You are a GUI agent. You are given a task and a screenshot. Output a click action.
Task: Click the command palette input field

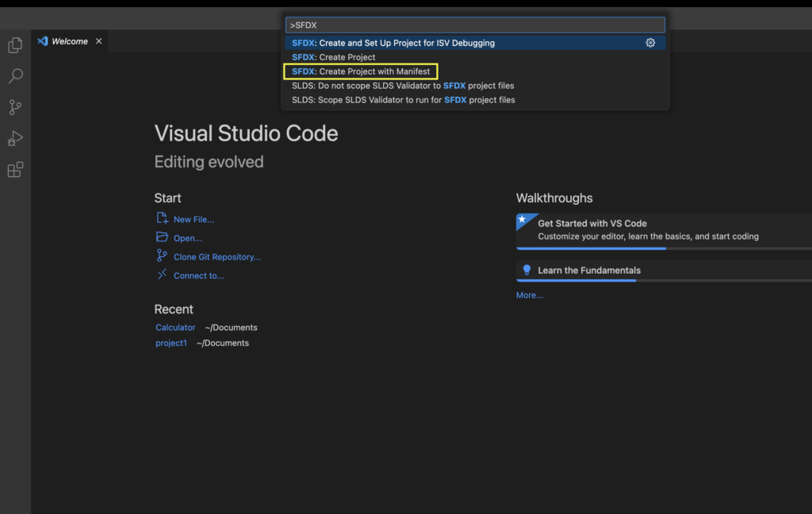click(475, 25)
